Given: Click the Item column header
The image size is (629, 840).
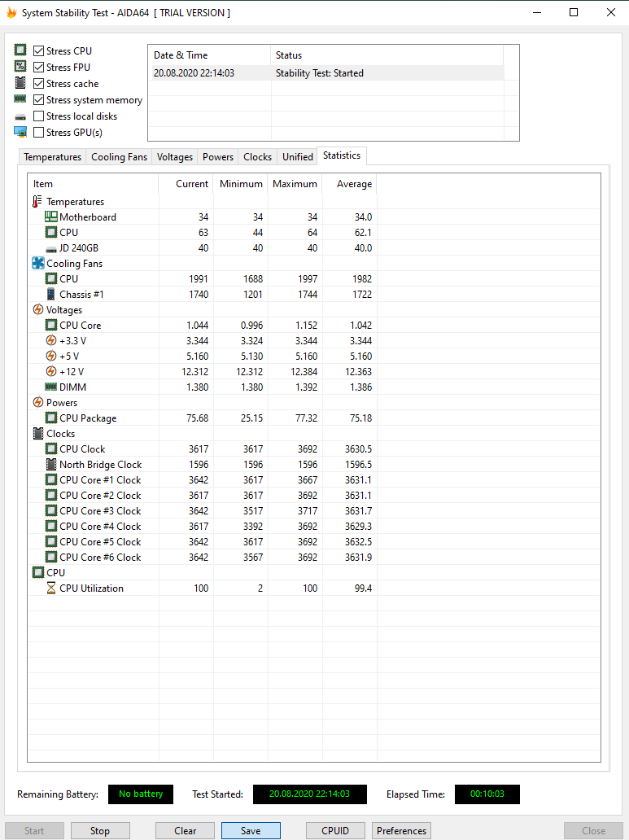Looking at the screenshot, I should pyautogui.click(x=94, y=184).
